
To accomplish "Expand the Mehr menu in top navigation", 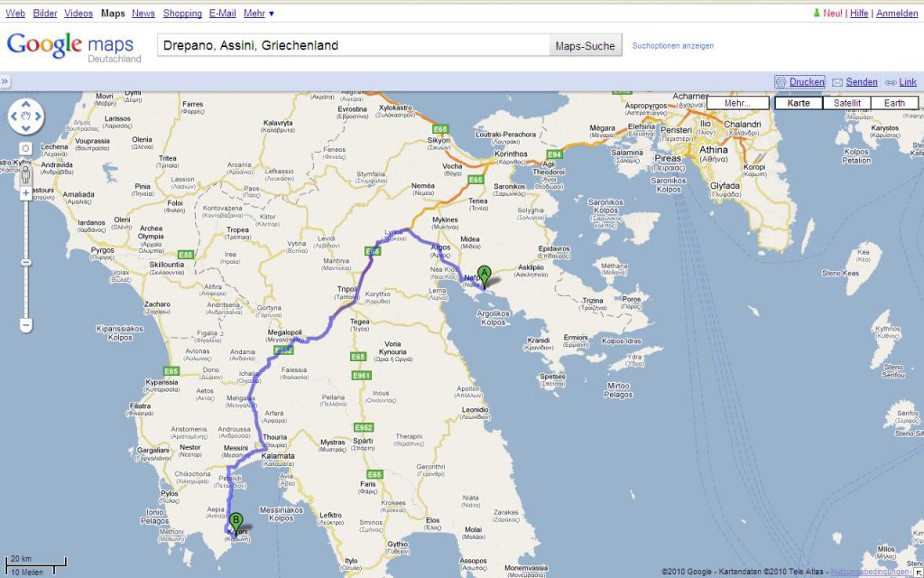I will [259, 13].
